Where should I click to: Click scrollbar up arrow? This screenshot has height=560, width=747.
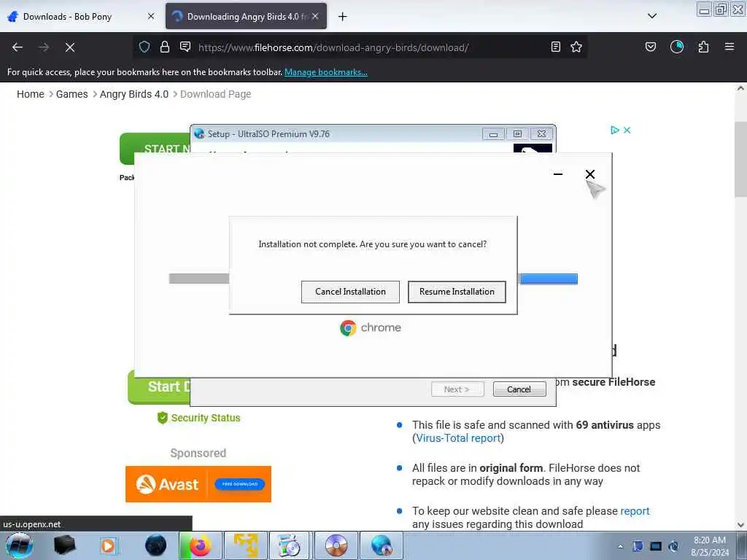click(x=740, y=88)
